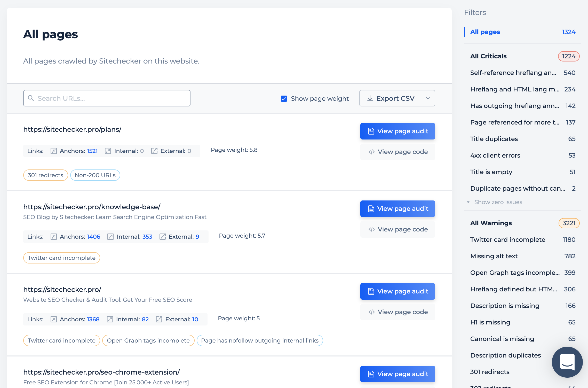Filter by Hreflang and HTML lang mismatch
The width and height of the screenshot is (588, 388).
point(522,89)
